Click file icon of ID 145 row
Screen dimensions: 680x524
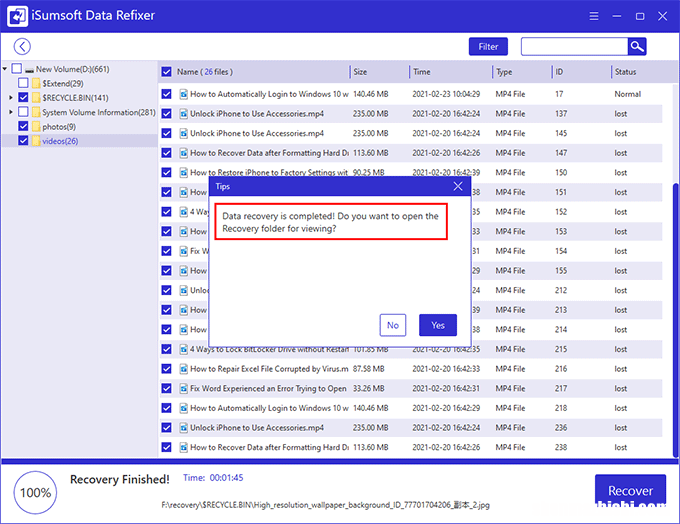[184, 133]
